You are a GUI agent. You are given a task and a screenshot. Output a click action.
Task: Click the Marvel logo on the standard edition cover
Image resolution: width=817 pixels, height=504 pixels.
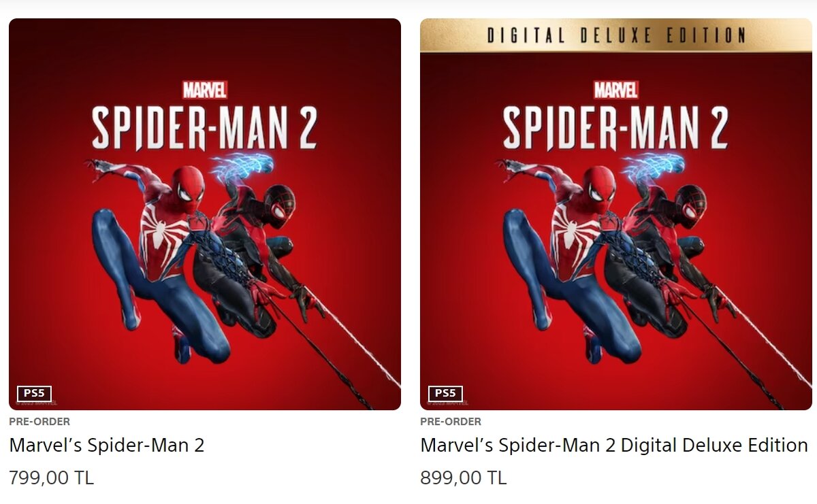pyautogui.click(x=204, y=89)
